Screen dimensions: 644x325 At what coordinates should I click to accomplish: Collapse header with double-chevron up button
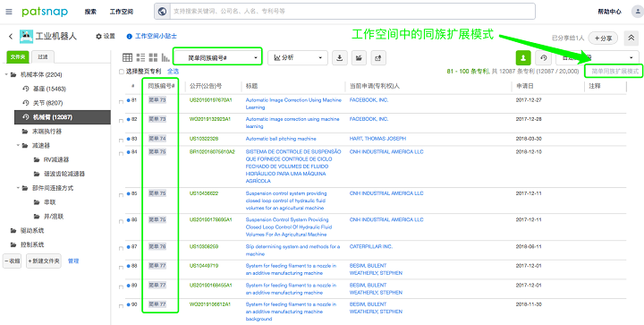pyautogui.click(x=631, y=38)
